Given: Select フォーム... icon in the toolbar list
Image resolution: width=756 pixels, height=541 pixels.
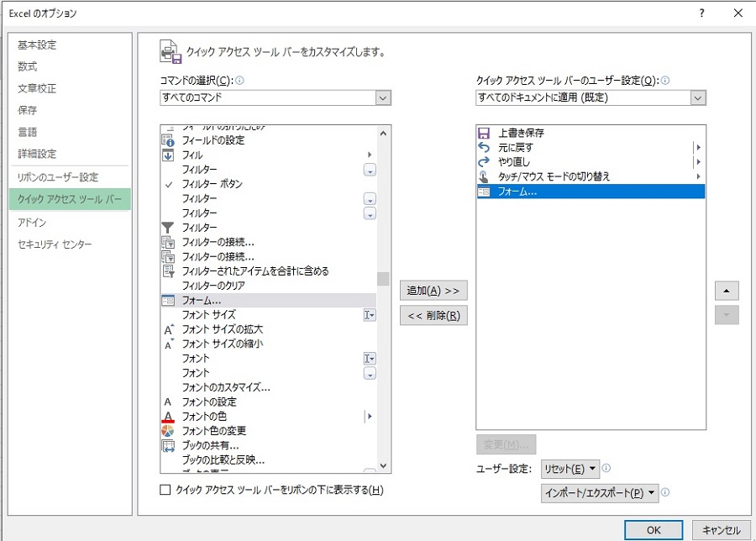Looking at the screenshot, I should click(x=484, y=192).
